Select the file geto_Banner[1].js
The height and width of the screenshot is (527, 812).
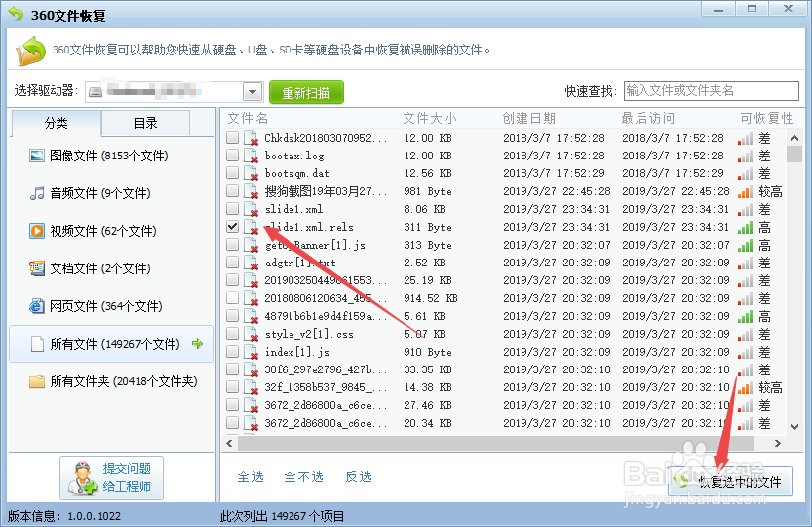[315, 245]
